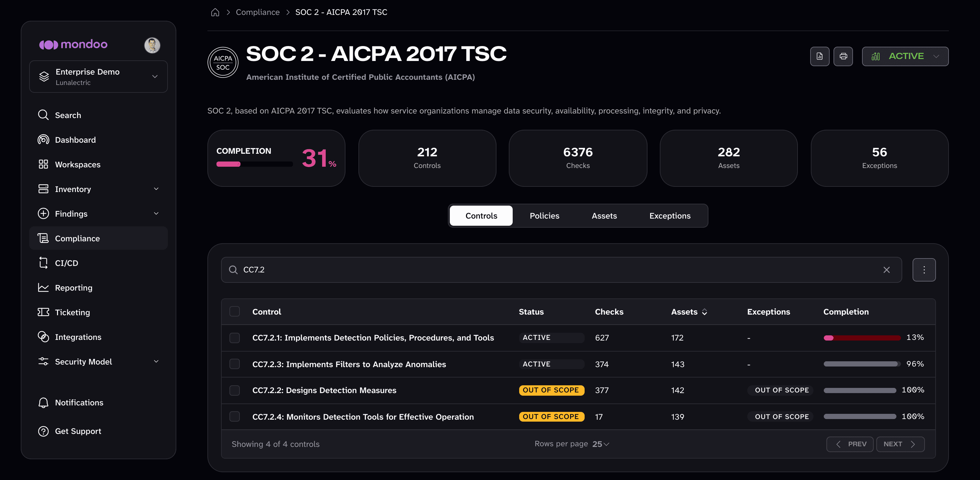Export the compliance report document icon
Viewport: 980px width, 480px height.
point(820,56)
